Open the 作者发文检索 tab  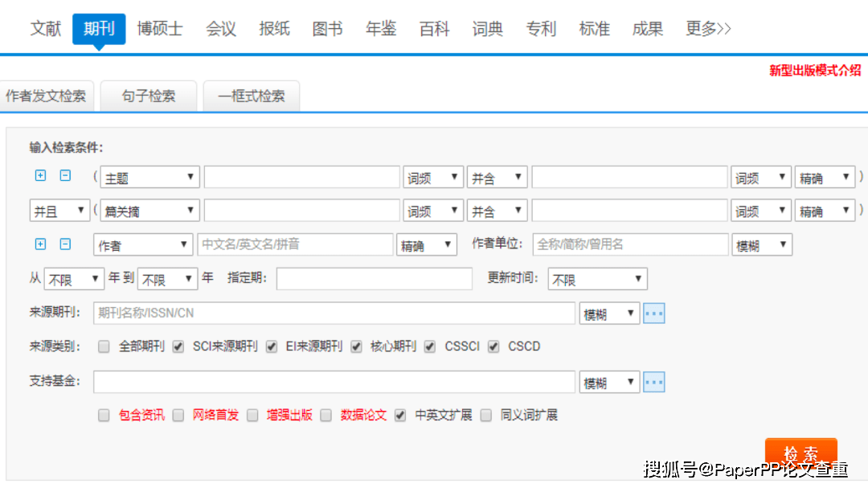point(47,96)
